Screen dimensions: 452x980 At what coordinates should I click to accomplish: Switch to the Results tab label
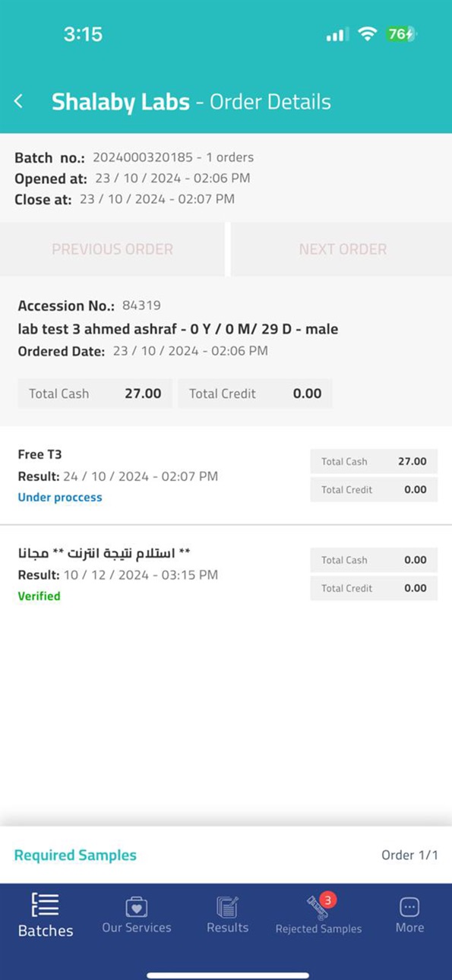pyautogui.click(x=227, y=928)
